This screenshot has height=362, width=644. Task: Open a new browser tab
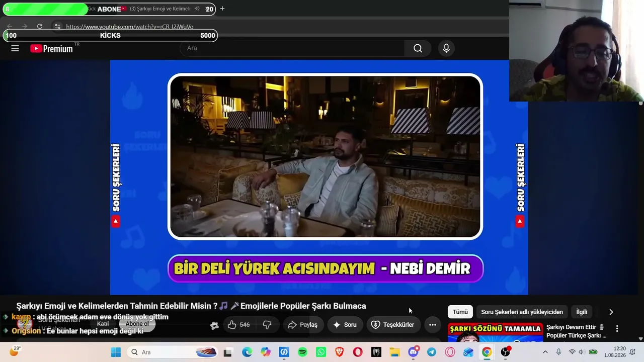(222, 9)
